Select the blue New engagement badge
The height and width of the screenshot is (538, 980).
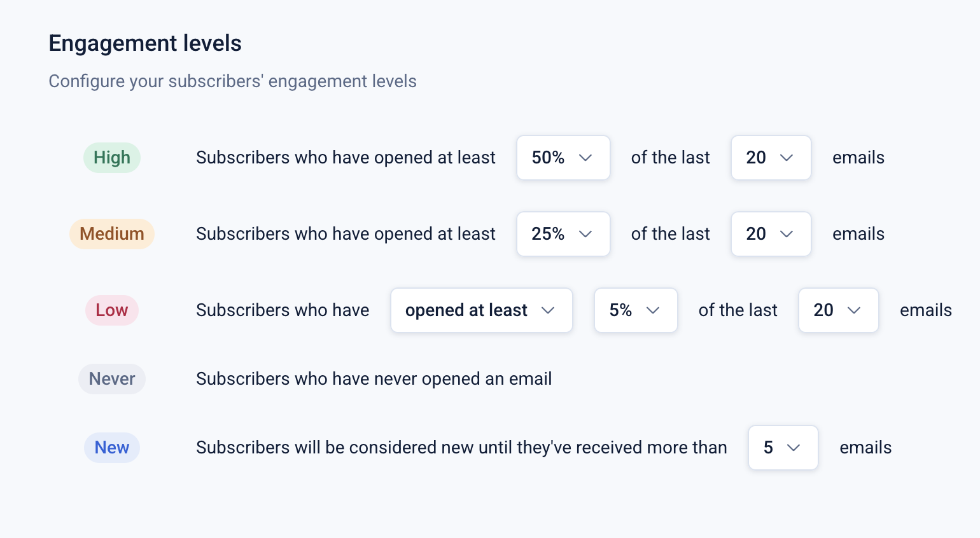[x=112, y=448]
